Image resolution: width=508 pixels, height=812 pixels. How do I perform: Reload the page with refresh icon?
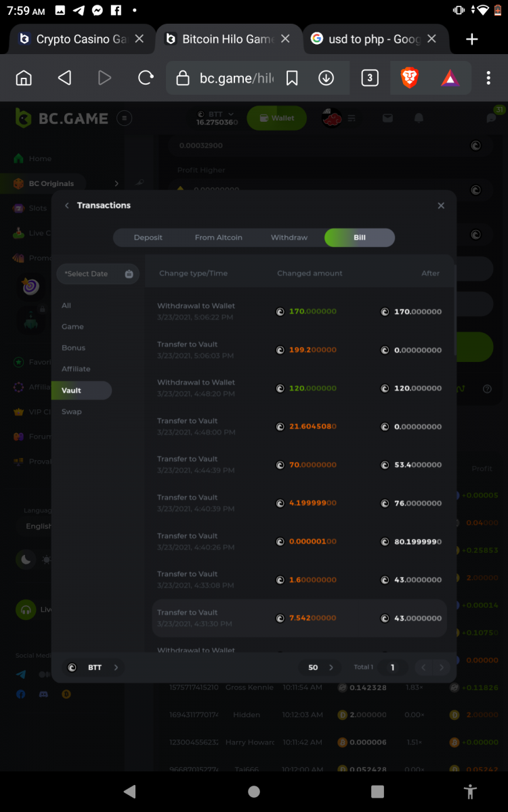(x=146, y=78)
